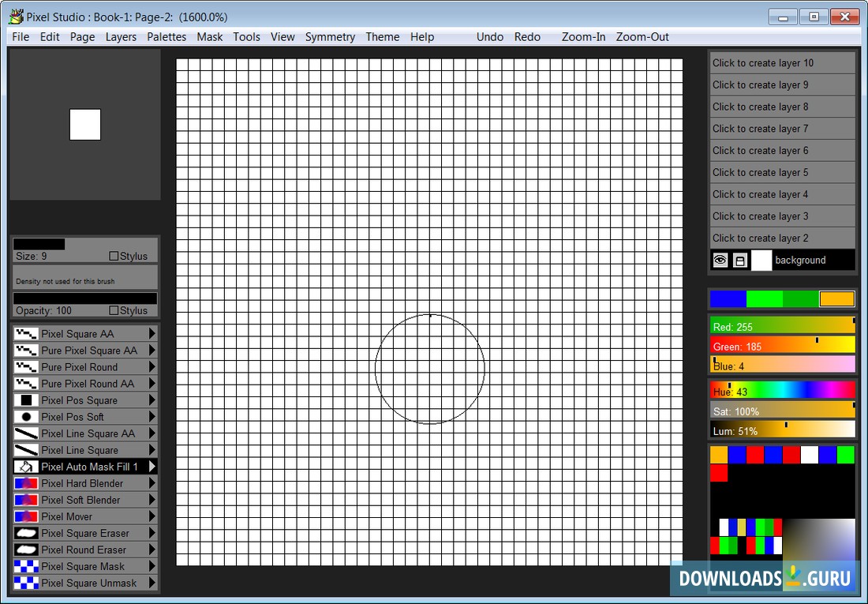This screenshot has width=868, height=604.
Task: Select the Pixel Pos Square brush icon
Action: coord(26,400)
